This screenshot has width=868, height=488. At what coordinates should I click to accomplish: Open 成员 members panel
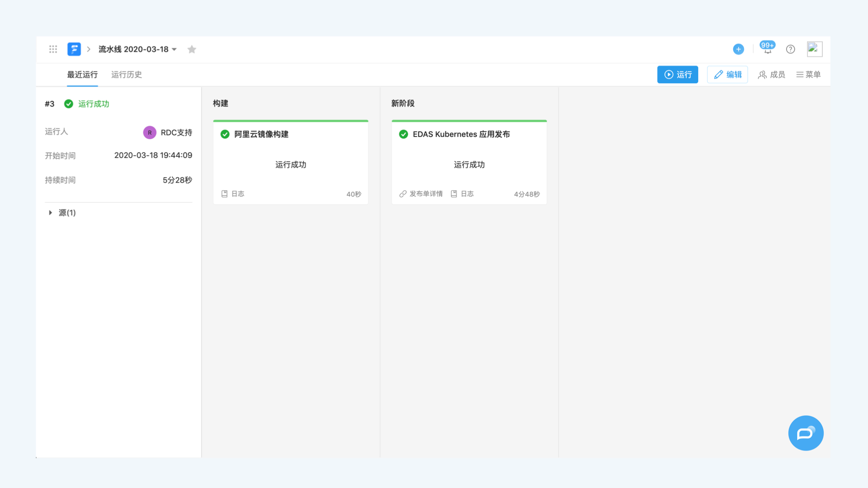point(771,75)
